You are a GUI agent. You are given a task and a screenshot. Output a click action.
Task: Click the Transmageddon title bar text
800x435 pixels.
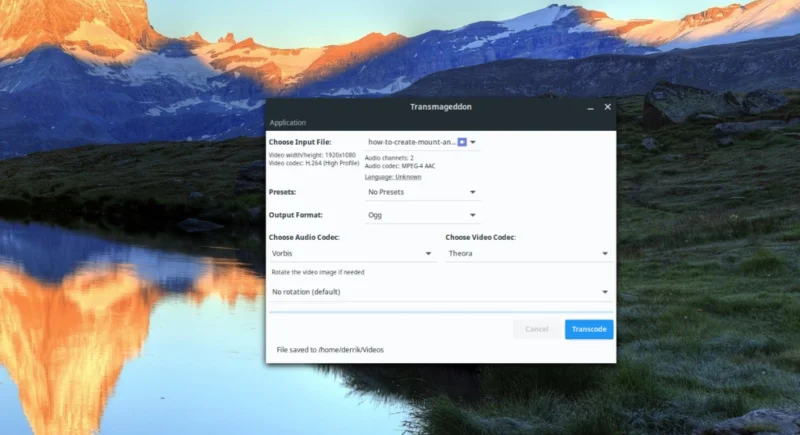(x=441, y=107)
